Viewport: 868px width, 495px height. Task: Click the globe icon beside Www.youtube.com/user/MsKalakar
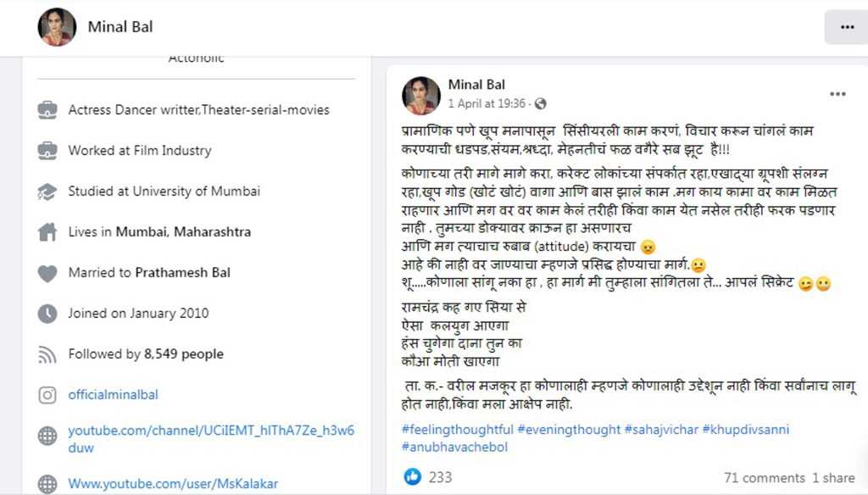47,483
